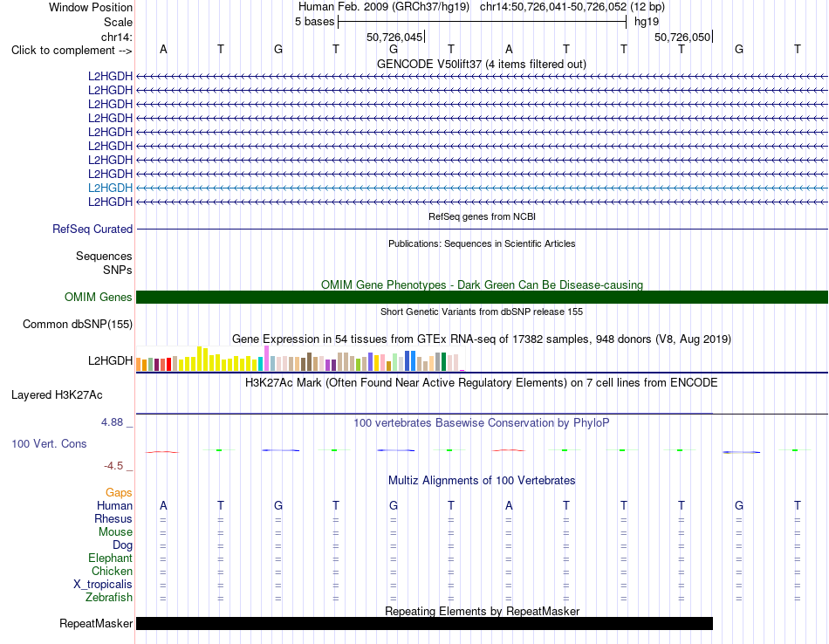Viewport: 829px width, 644px height.
Task: Click the tallest violet bar in GTEx chart
Action: pyautogui.click(x=266, y=359)
